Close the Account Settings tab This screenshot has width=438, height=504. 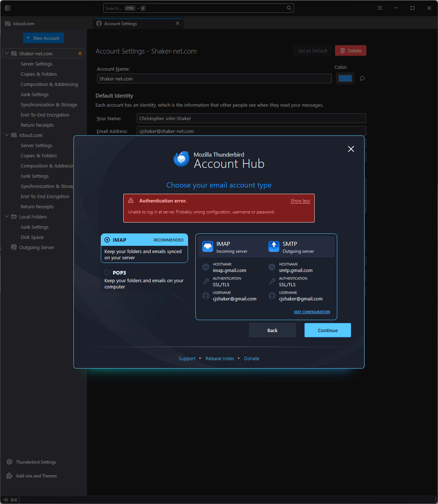[x=178, y=23]
